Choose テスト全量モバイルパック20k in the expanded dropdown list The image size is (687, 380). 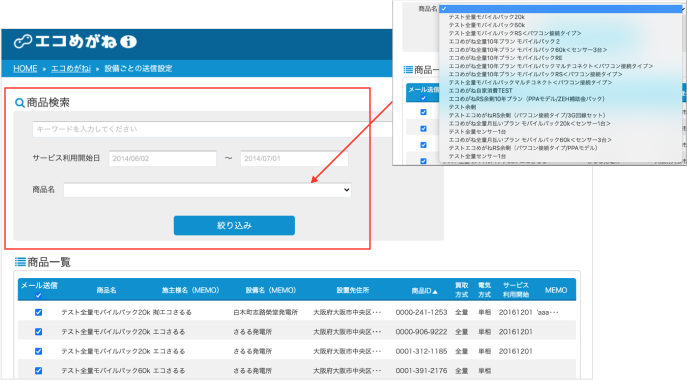pyautogui.click(x=486, y=17)
